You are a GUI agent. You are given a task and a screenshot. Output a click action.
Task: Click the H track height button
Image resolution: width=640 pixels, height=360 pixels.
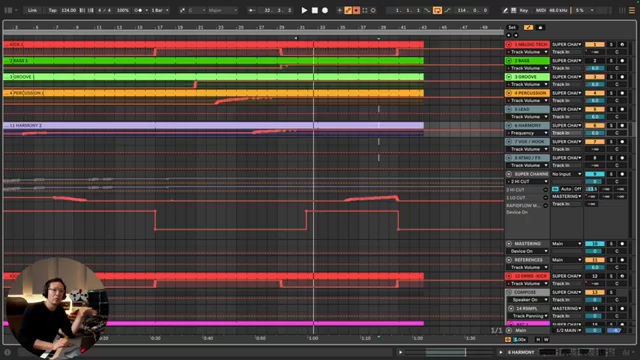[538, 340]
